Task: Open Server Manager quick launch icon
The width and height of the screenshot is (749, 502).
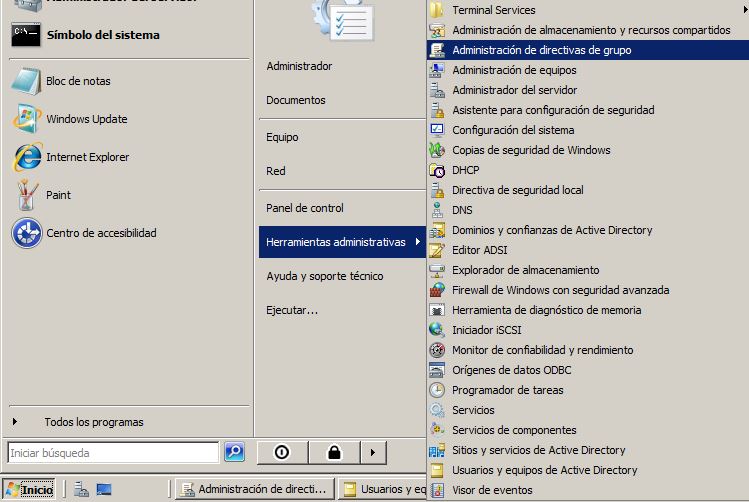Action: coord(81,489)
